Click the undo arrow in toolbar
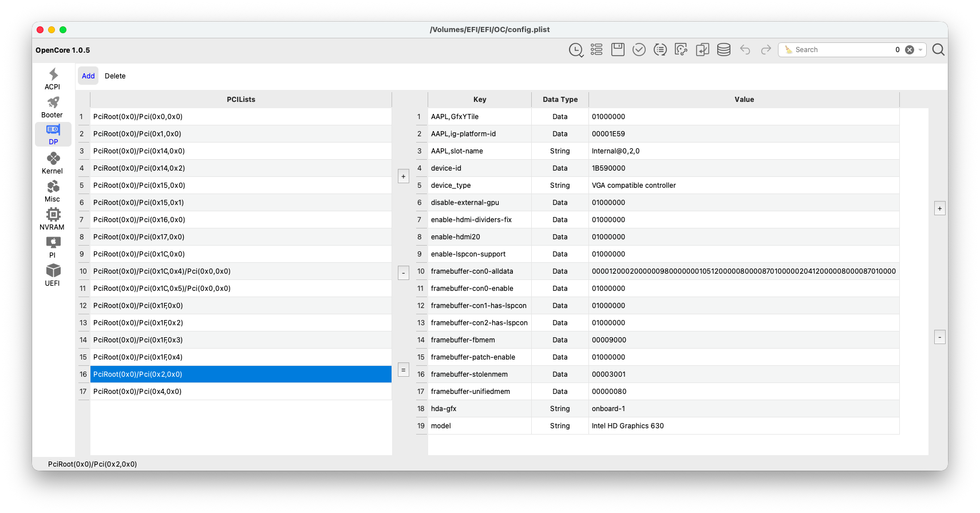The image size is (980, 513). (x=745, y=50)
